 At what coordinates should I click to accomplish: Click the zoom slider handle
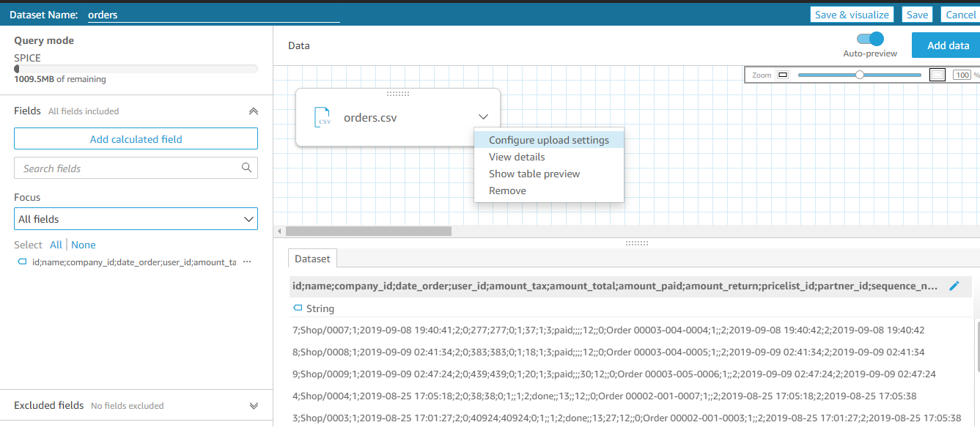(x=860, y=75)
